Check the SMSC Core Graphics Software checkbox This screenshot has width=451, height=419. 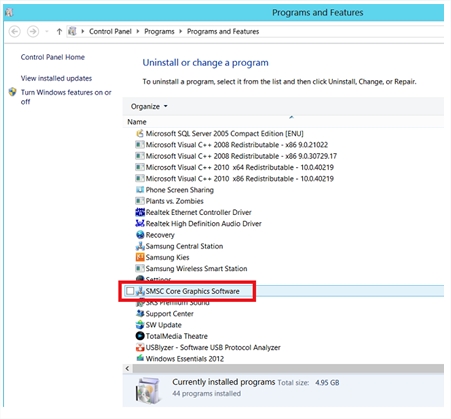pyautogui.click(x=130, y=291)
